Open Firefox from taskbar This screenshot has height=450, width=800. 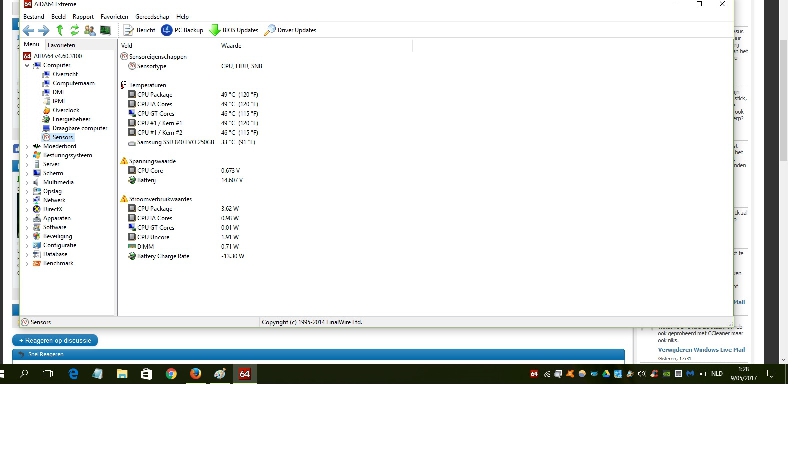[195, 374]
